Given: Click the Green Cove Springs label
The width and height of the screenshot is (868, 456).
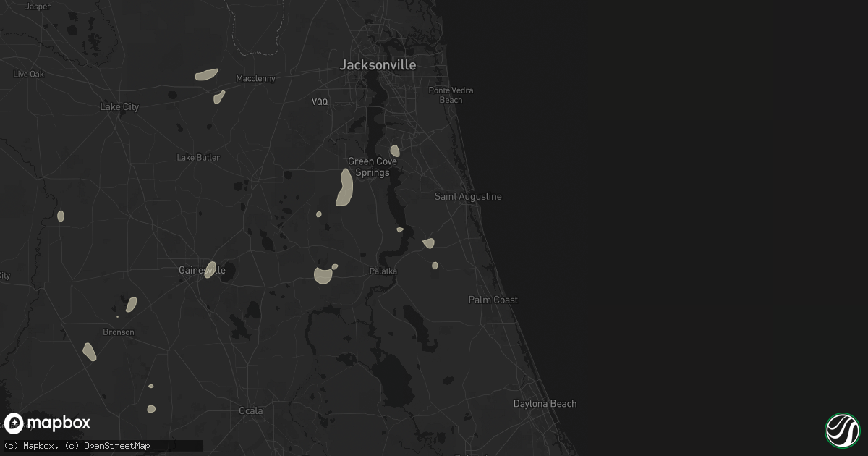Looking at the screenshot, I should coord(373,167).
